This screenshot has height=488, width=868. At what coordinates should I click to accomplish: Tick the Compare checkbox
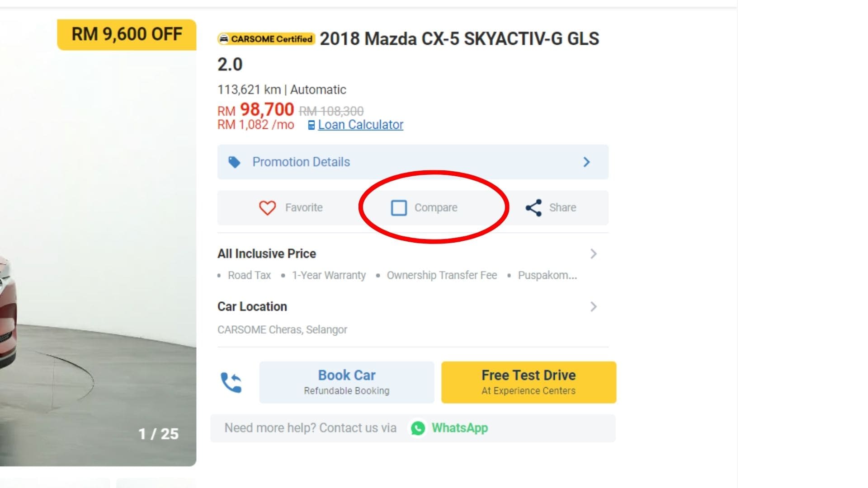[x=400, y=208]
